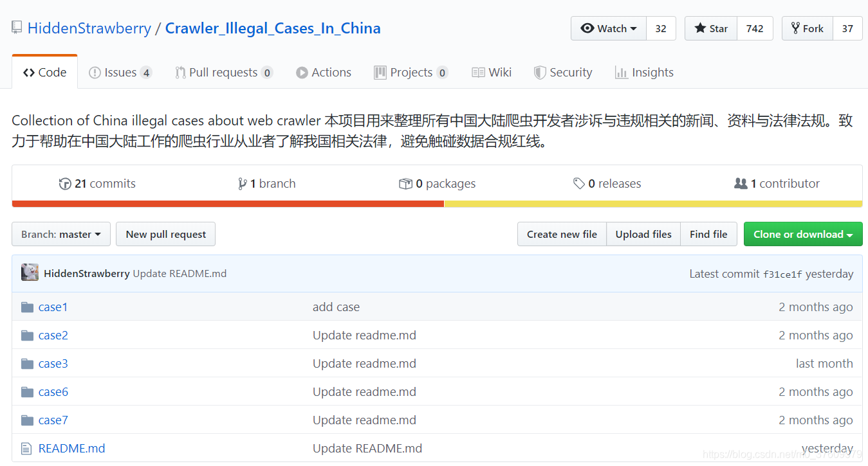
Task: Open case3's 'Update readme.md' commit message
Action: click(364, 364)
